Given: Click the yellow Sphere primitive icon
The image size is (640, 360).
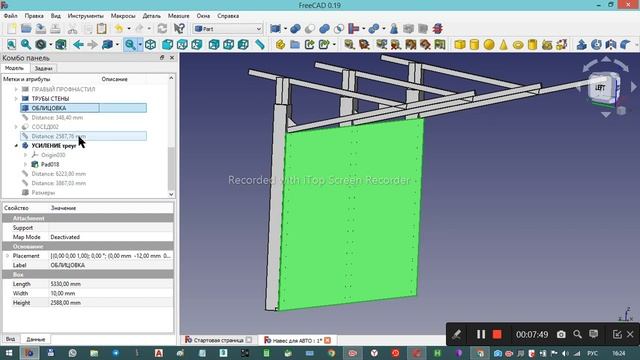Looking at the screenshot, I should point(489,44).
